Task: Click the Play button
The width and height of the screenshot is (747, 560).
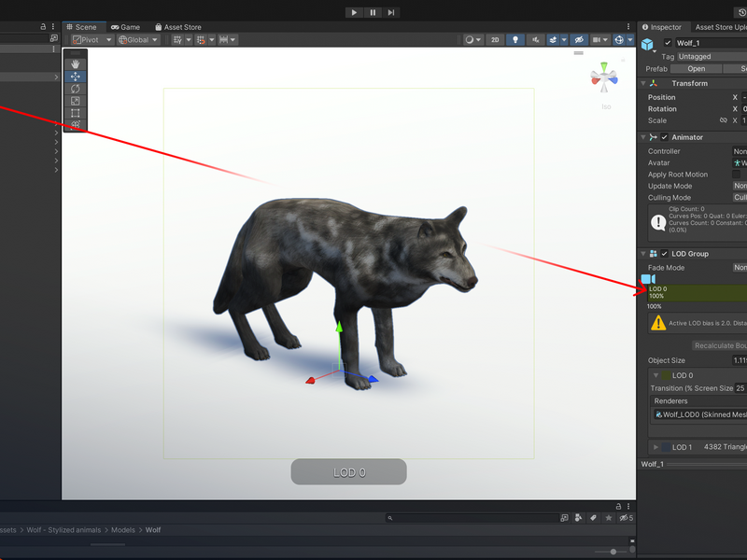Action: click(x=354, y=12)
